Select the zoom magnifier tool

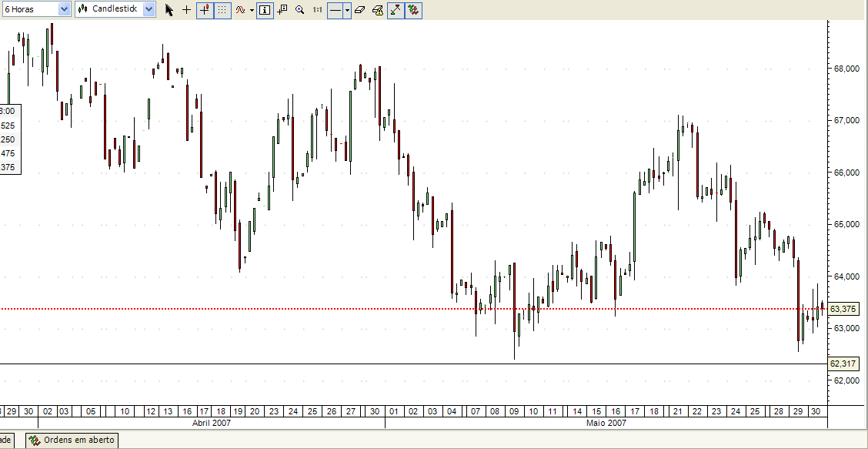(300, 9)
